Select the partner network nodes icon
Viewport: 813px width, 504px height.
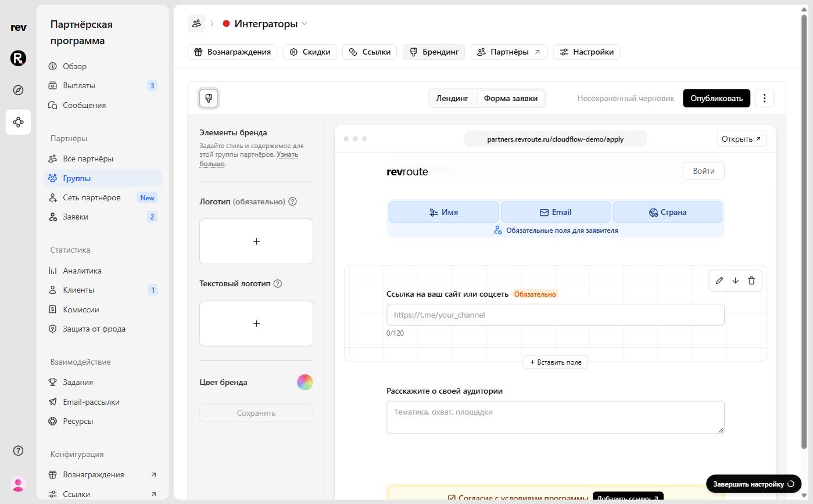18,122
